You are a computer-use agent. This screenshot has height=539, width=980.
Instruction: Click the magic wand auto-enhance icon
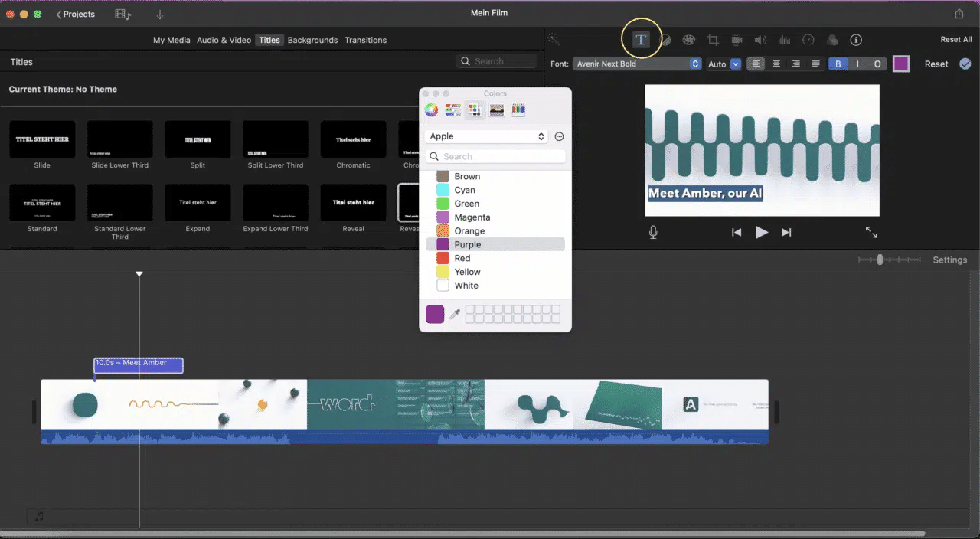[x=554, y=40]
